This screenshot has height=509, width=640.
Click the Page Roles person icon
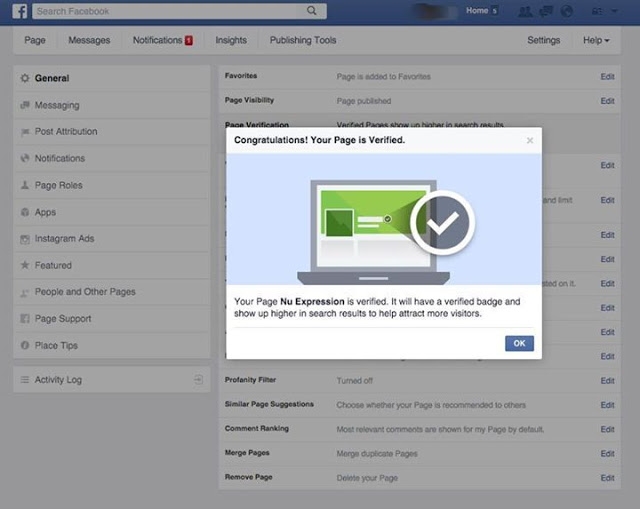click(x=25, y=185)
